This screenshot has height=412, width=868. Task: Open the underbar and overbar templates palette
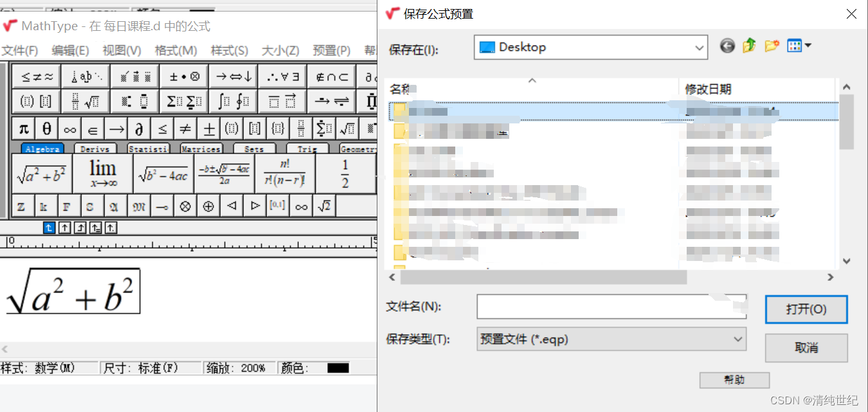282,101
